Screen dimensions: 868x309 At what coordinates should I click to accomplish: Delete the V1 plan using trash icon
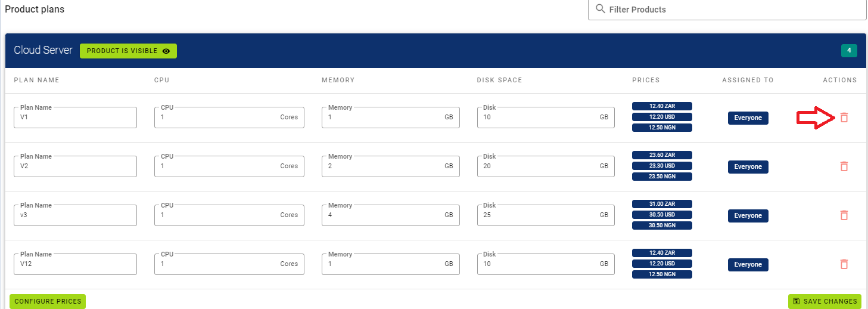click(x=844, y=118)
